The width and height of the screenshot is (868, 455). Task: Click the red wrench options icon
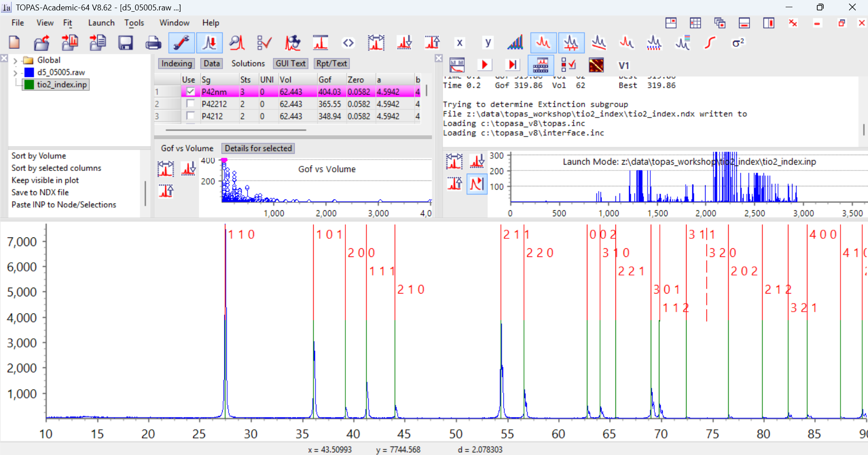[x=181, y=43]
